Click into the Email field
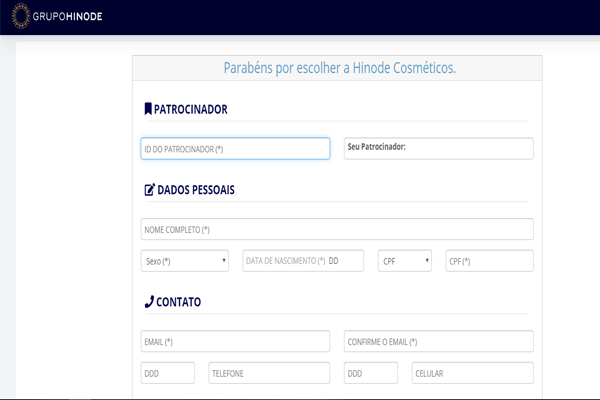The height and width of the screenshot is (400, 600). point(235,341)
